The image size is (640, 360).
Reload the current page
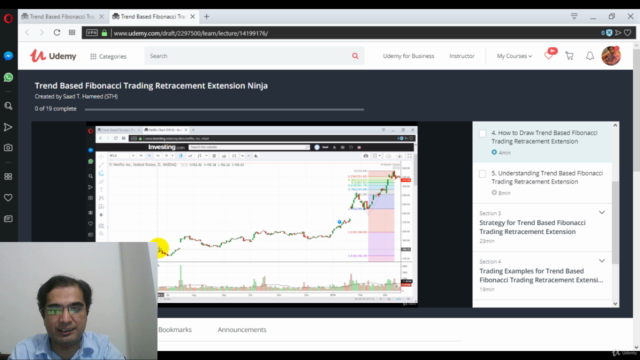[57, 33]
